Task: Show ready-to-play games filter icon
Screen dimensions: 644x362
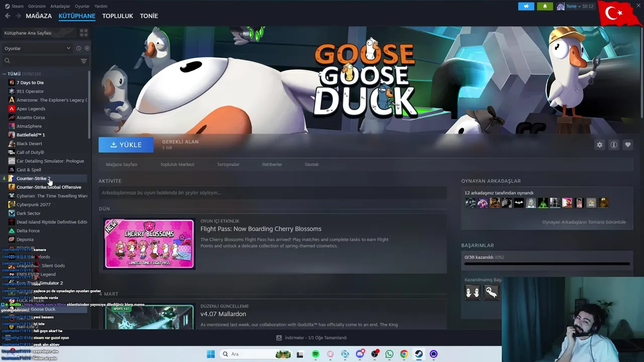Action: coord(87,48)
